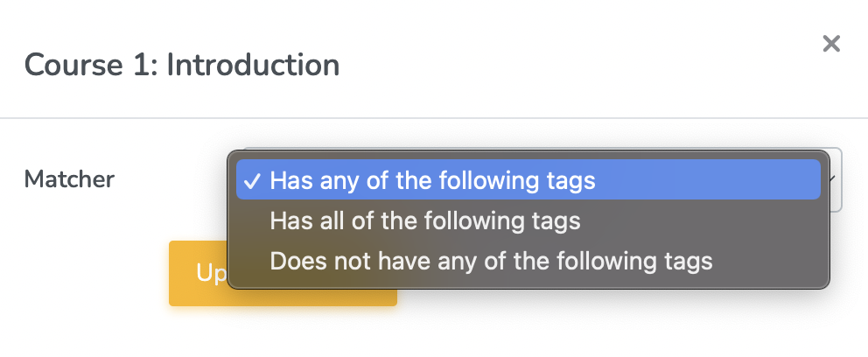Dismiss the dropdown by clicking the X icon

830,44
